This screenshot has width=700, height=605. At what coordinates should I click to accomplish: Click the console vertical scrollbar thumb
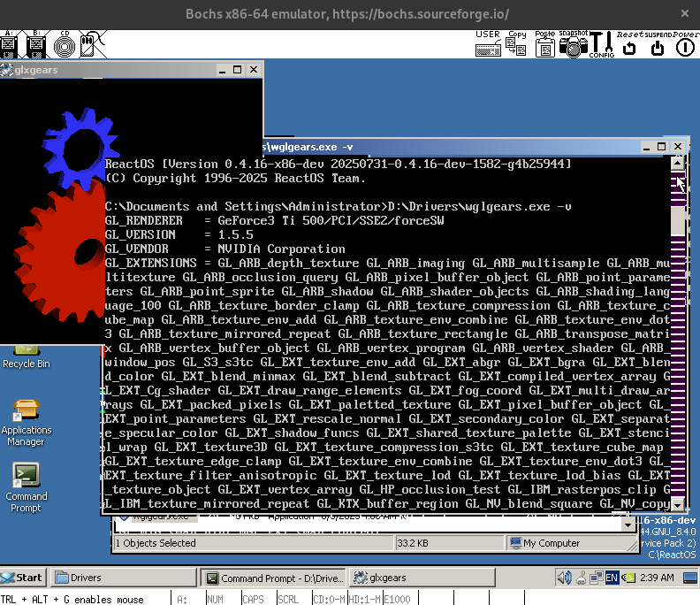tap(678, 220)
